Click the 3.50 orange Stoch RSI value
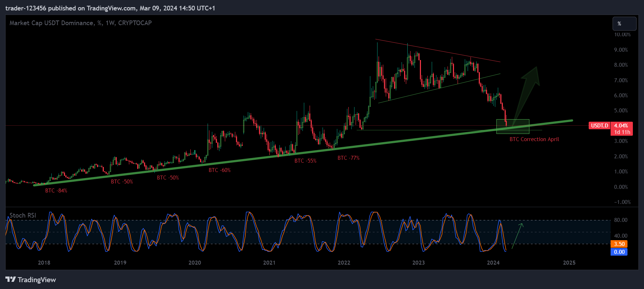This screenshot has height=289, width=644. click(619, 244)
